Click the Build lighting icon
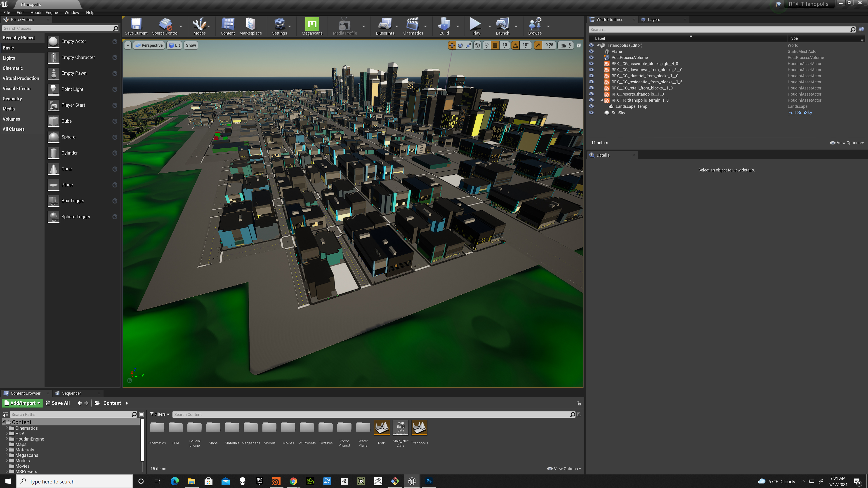The height and width of the screenshot is (488, 868). (x=444, y=26)
